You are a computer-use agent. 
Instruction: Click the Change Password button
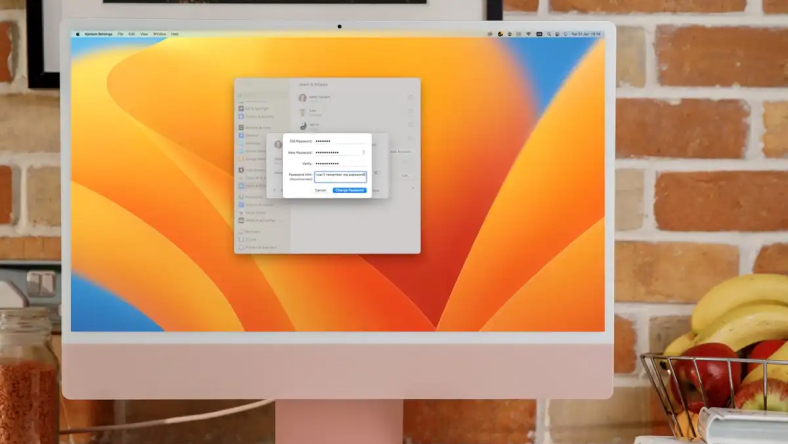point(350,190)
